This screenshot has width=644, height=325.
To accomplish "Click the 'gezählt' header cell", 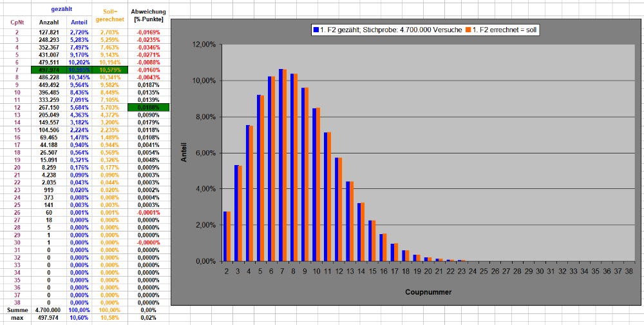I will (x=62, y=8).
